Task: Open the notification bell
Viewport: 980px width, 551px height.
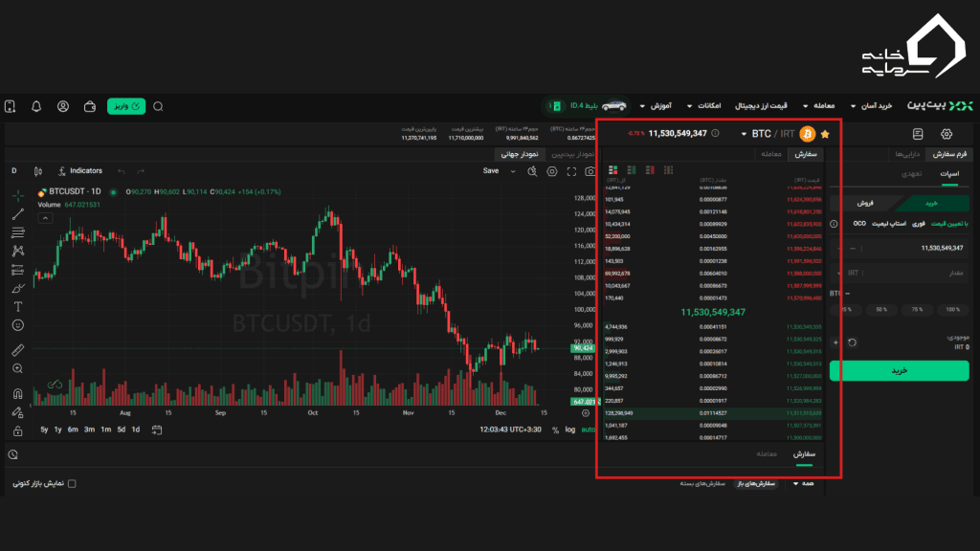Action: click(x=36, y=107)
